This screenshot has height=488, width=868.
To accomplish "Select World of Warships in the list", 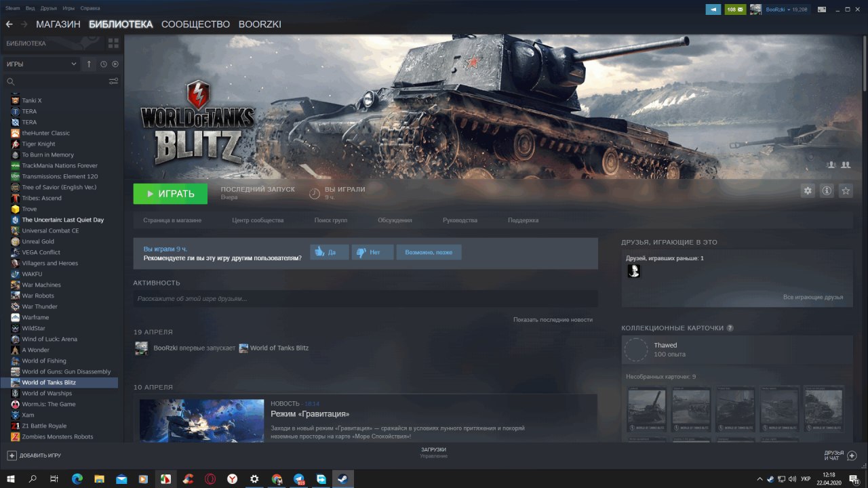I will (46, 393).
